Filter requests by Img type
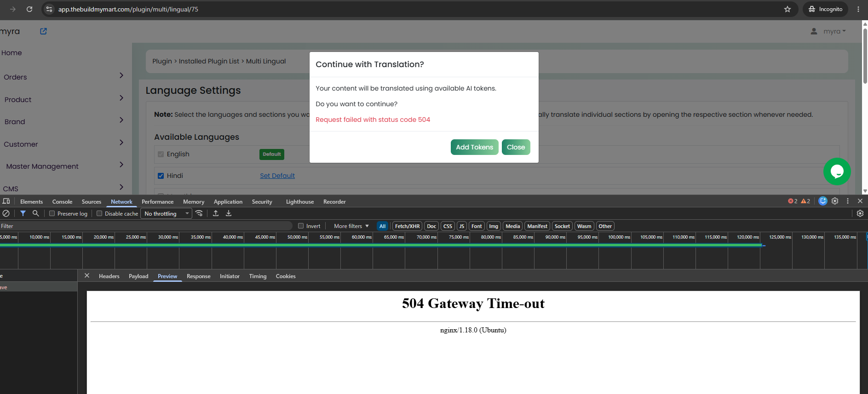Image resolution: width=868 pixels, height=394 pixels. tap(494, 226)
